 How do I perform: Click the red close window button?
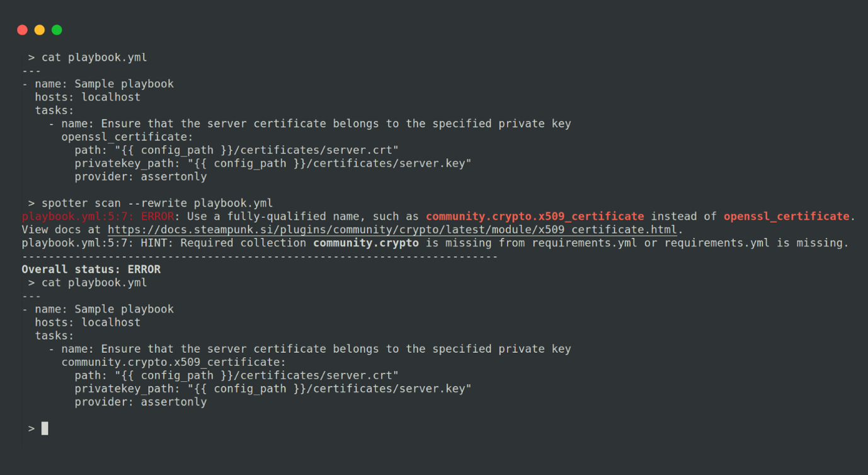click(x=23, y=30)
